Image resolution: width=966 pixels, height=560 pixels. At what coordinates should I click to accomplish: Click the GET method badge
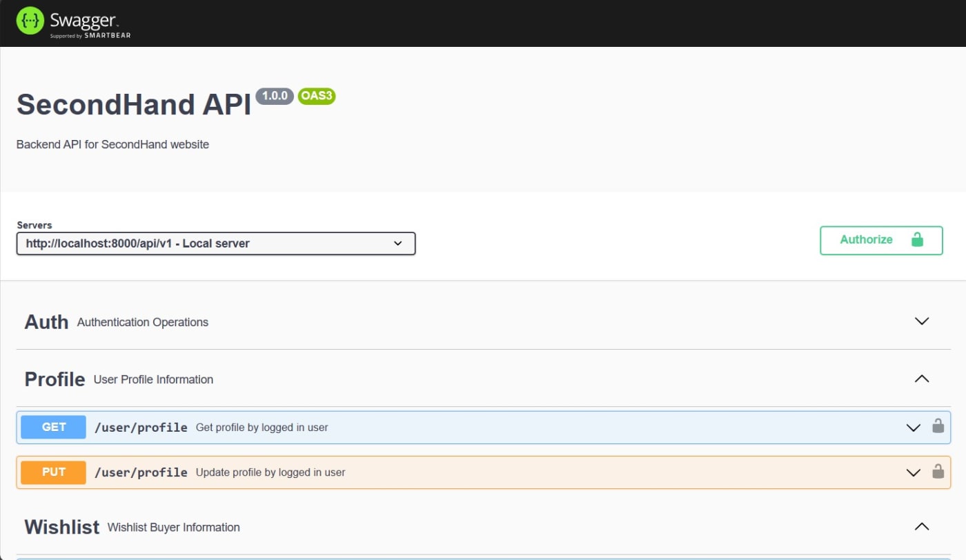[x=54, y=428]
